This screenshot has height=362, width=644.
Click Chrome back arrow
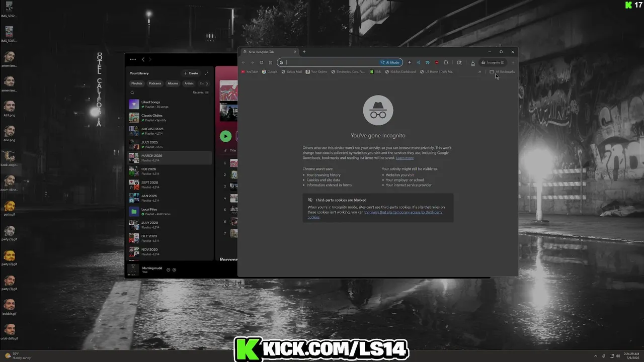(x=244, y=62)
